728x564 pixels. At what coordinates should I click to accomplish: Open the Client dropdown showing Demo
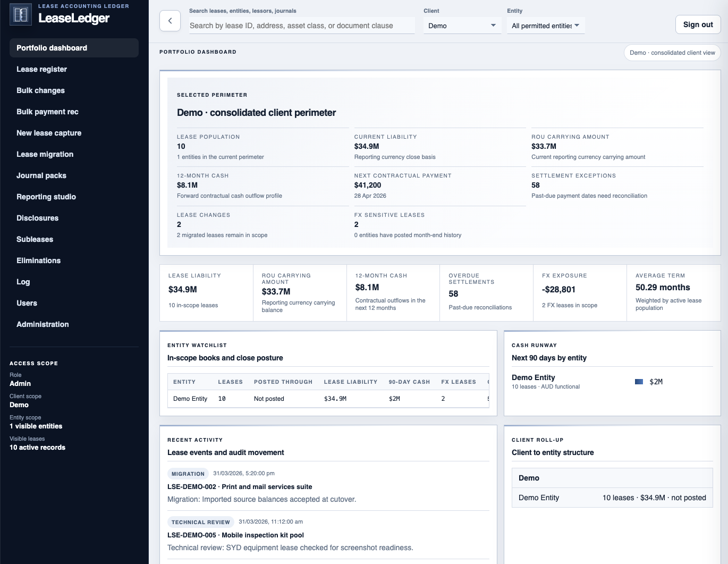click(461, 25)
